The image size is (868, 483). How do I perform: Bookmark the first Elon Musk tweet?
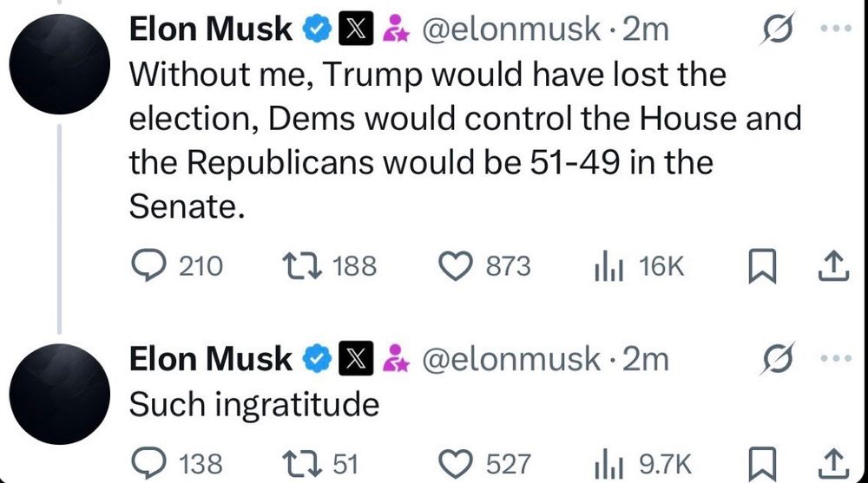[x=762, y=266]
